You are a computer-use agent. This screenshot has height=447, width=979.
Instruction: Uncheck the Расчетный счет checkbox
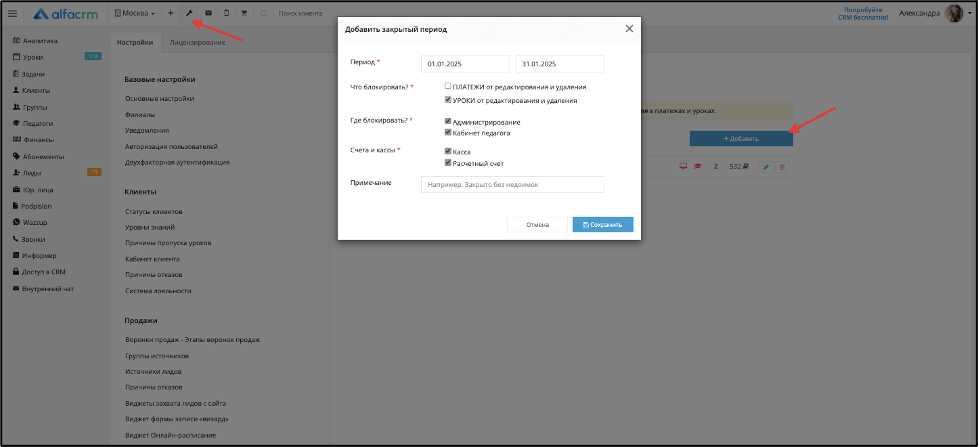click(448, 163)
